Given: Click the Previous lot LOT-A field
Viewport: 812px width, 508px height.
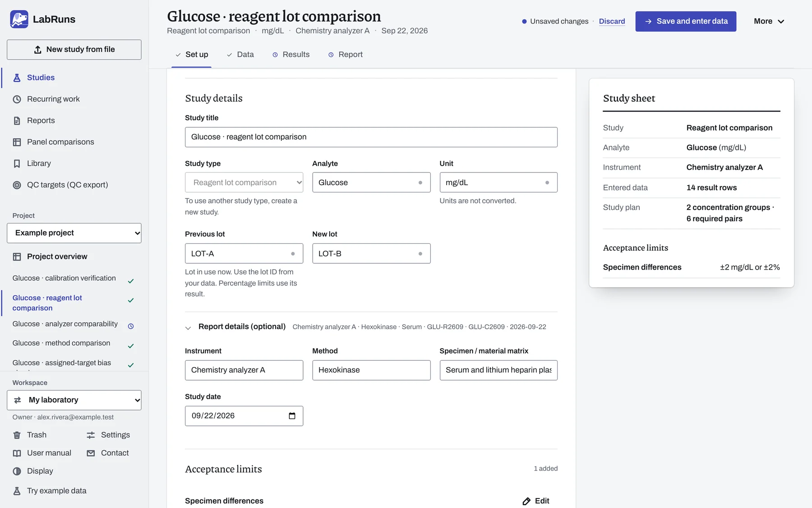Looking at the screenshot, I should (x=244, y=254).
